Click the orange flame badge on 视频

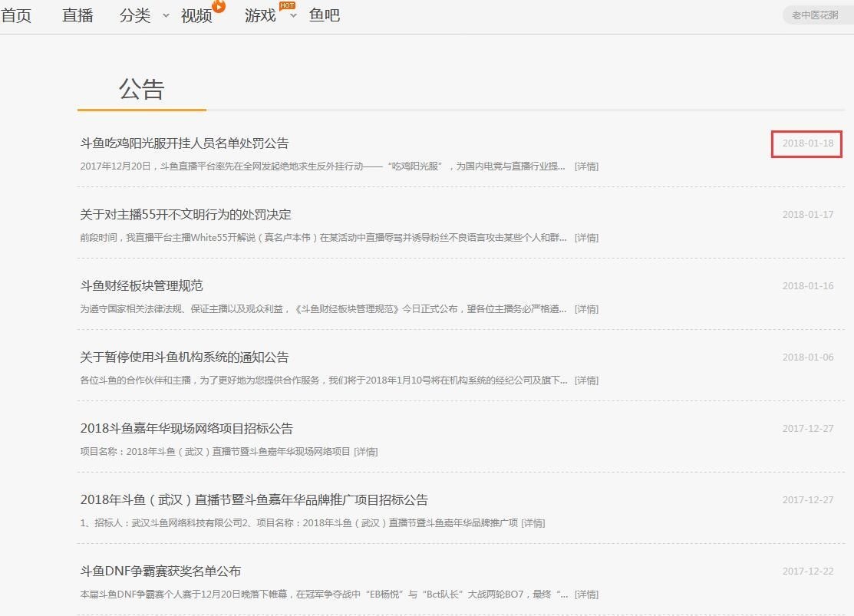coord(219,7)
